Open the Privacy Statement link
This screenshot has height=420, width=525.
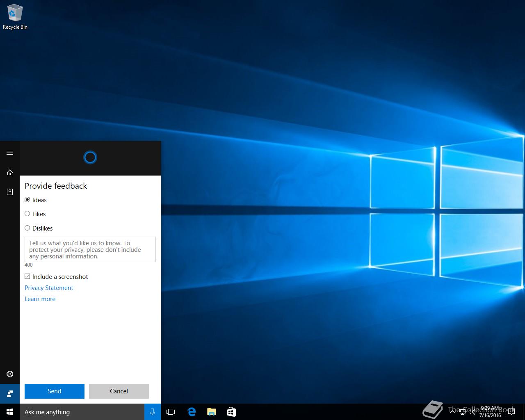pyautogui.click(x=49, y=288)
